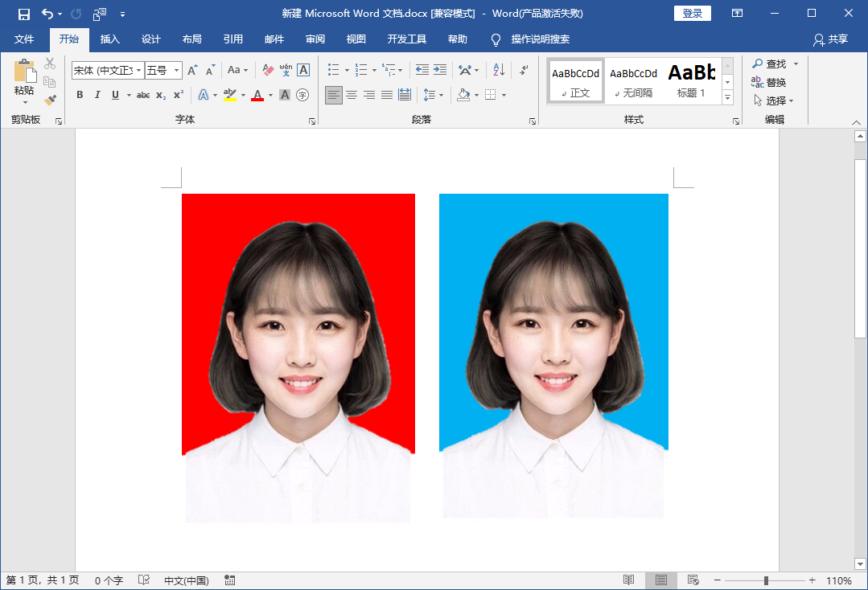Align text right
The image size is (868, 590).
pos(369,95)
